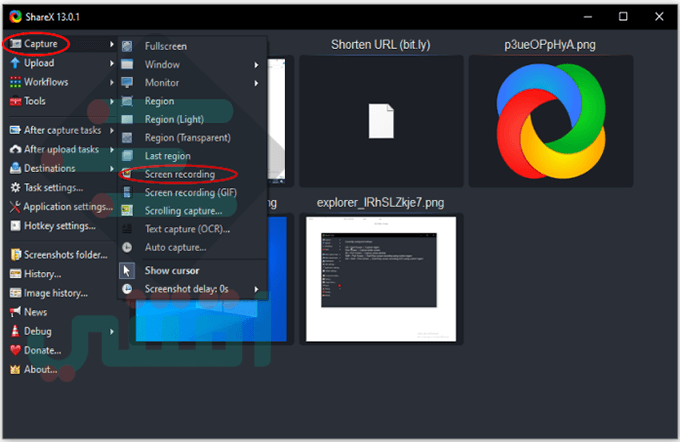Click the History icon
Screen dimensions: 680x442
[15, 274]
